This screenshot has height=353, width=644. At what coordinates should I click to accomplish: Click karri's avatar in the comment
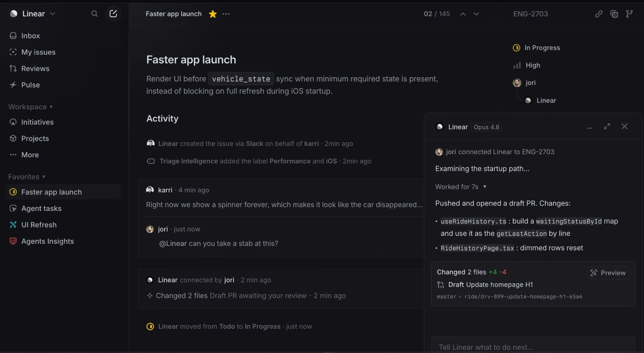coord(150,190)
